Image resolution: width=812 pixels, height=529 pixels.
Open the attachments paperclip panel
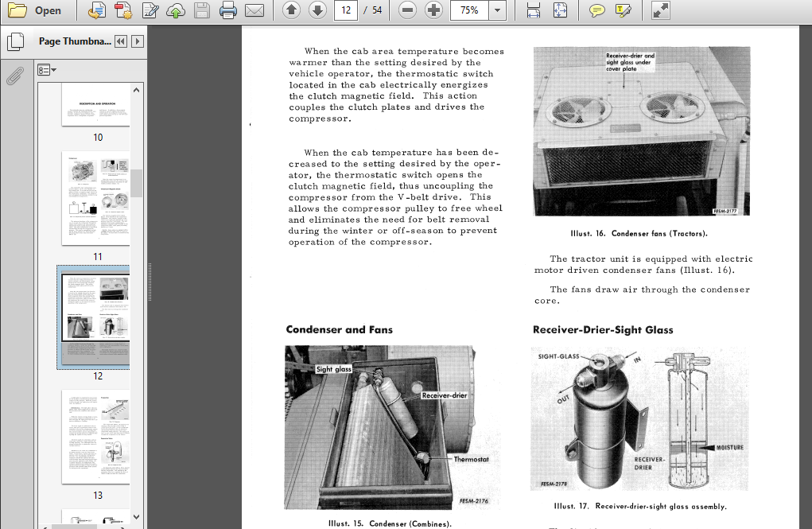click(15, 76)
